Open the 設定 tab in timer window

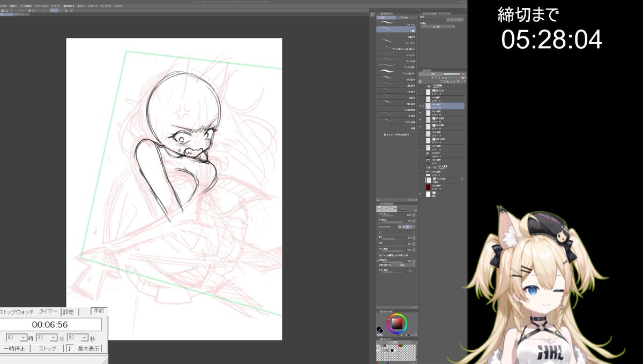click(x=69, y=312)
